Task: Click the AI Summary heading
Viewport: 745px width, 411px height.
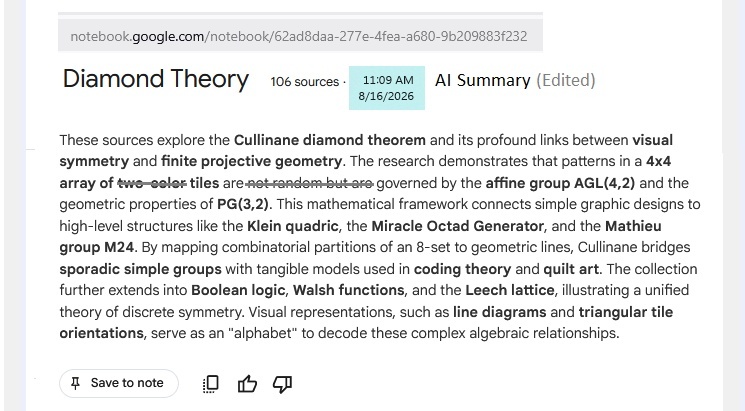Action: click(x=482, y=80)
